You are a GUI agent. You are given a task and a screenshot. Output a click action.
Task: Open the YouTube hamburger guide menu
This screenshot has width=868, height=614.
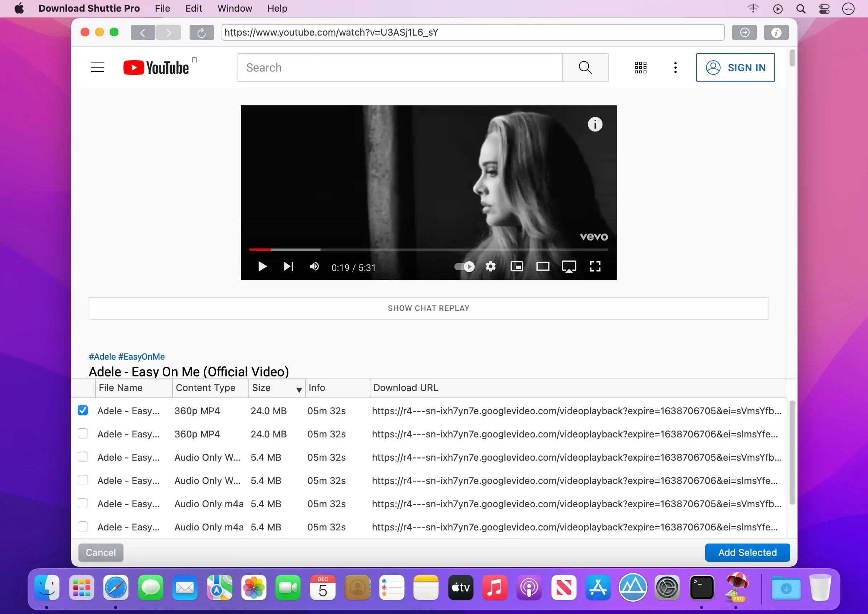coord(97,67)
